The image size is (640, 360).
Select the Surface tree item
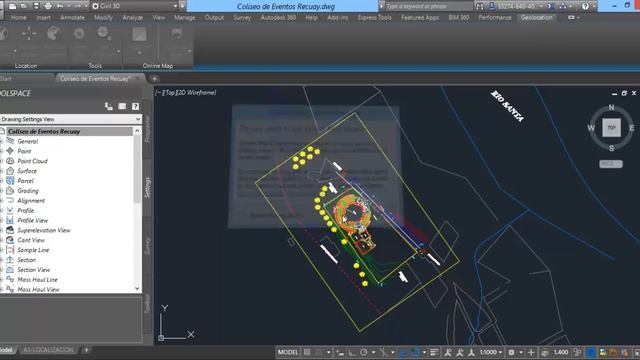(x=27, y=171)
